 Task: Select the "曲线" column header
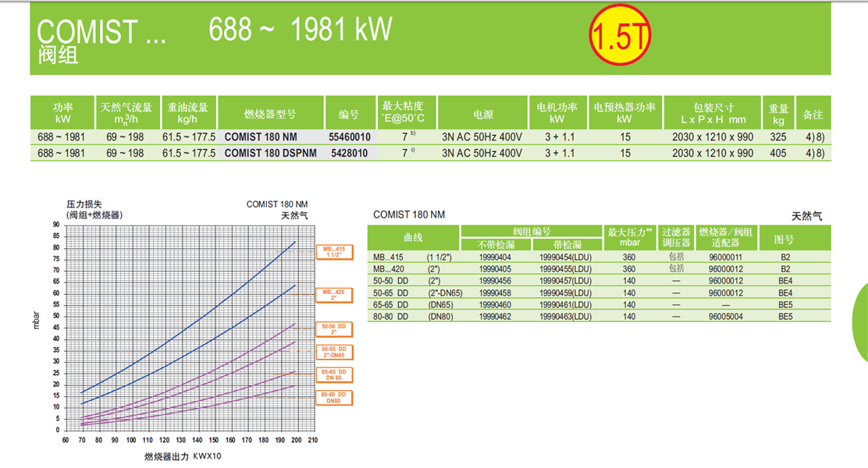click(413, 237)
